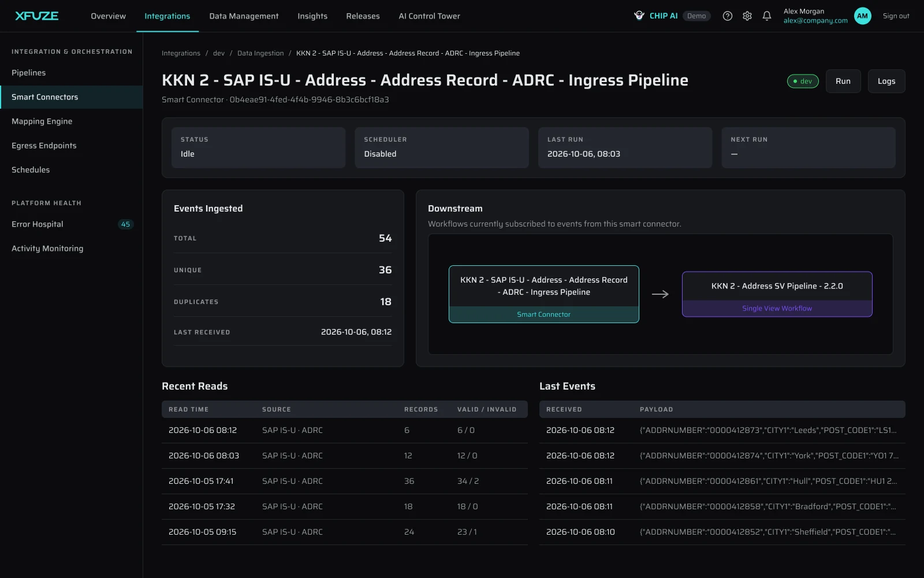
Task: Click the XFUZE logo
Action: (36, 16)
